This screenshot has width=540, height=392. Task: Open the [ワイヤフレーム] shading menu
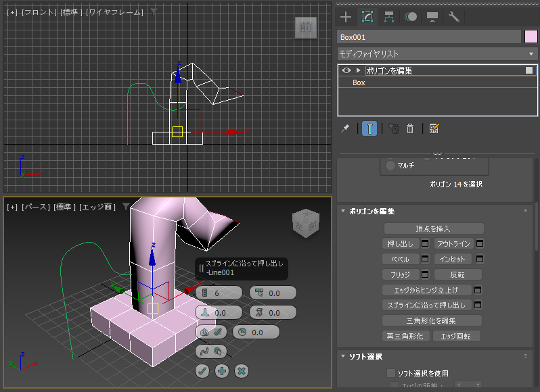tap(114, 12)
